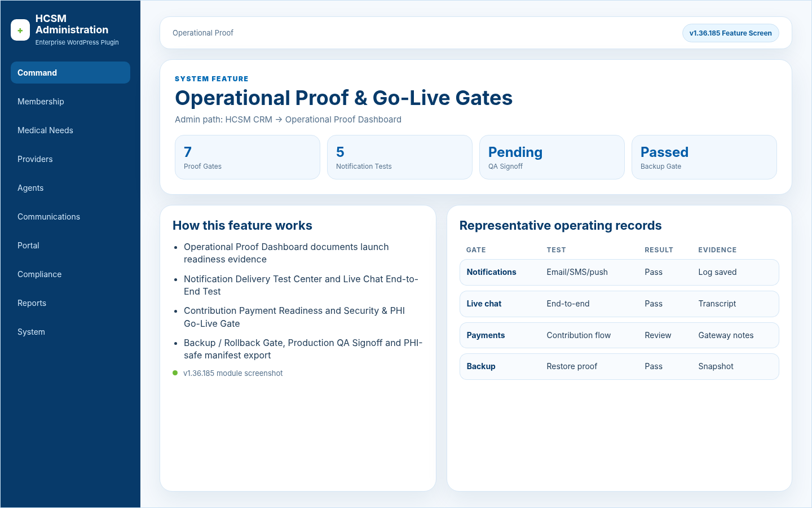This screenshot has height=508, width=812.
Task: Click the Transcript evidence cell
Action: [x=717, y=304]
